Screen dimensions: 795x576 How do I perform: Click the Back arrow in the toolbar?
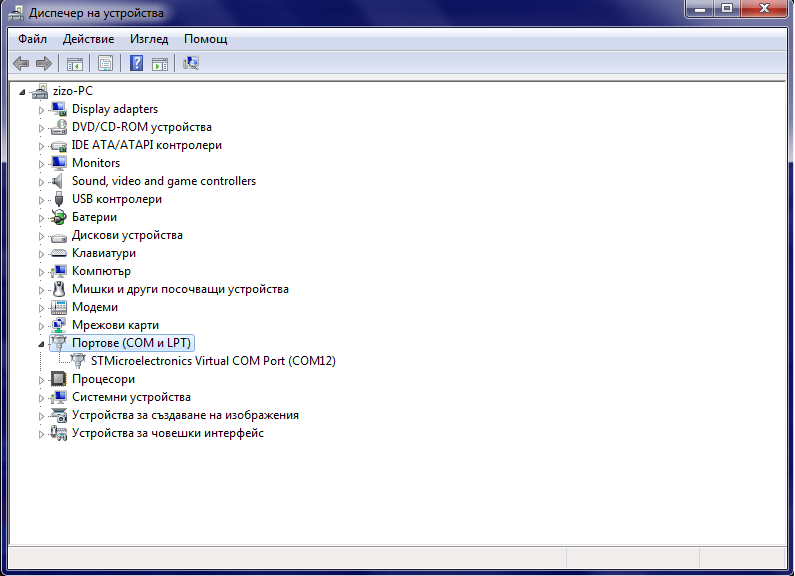(x=21, y=64)
